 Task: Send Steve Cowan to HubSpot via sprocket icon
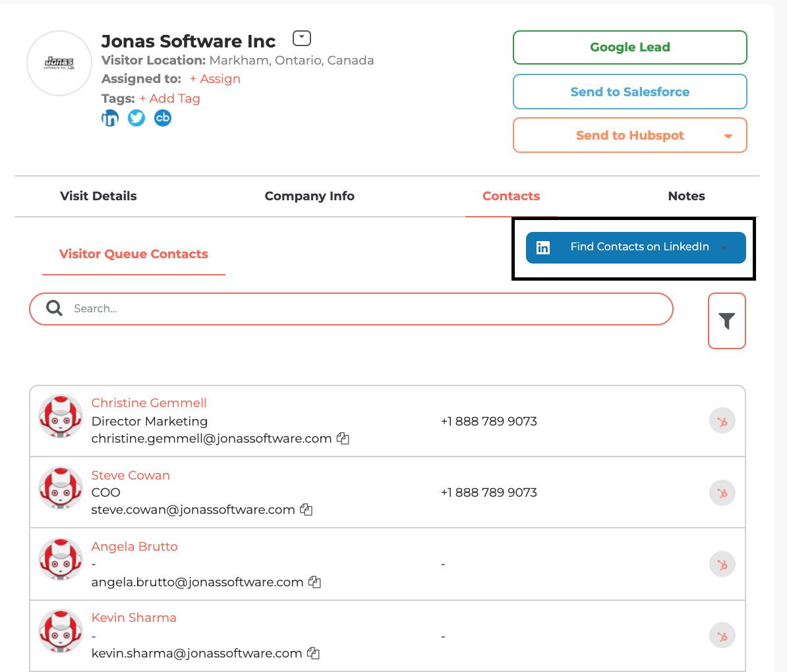(722, 492)
